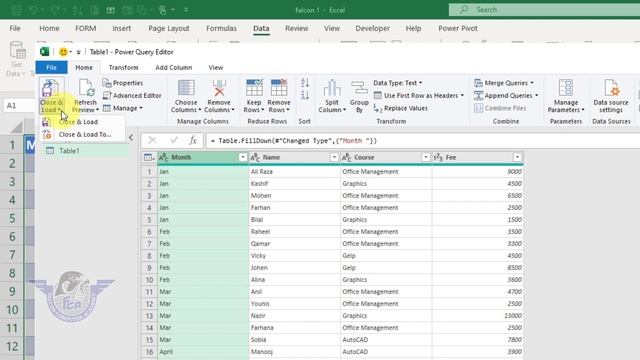
Task: Switch to the Add Column tab
Action: pyautogui.click(x=173, y=67)
